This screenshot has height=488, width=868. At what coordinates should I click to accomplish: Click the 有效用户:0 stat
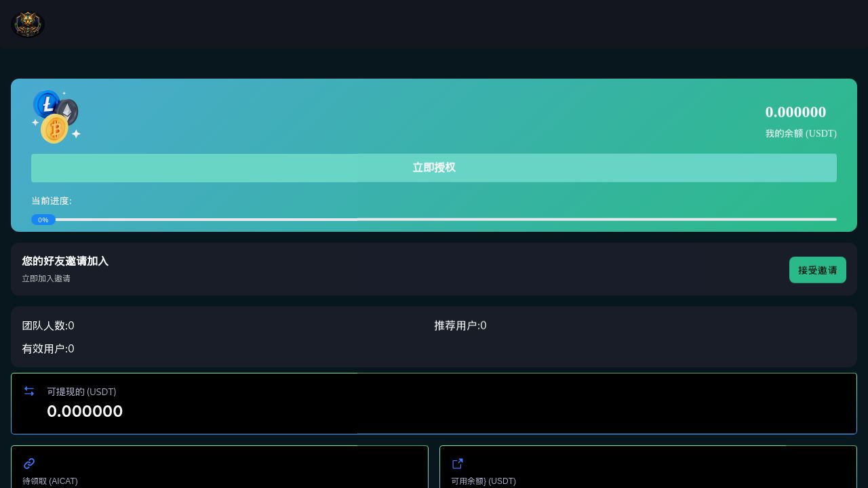tap(48, 349)
